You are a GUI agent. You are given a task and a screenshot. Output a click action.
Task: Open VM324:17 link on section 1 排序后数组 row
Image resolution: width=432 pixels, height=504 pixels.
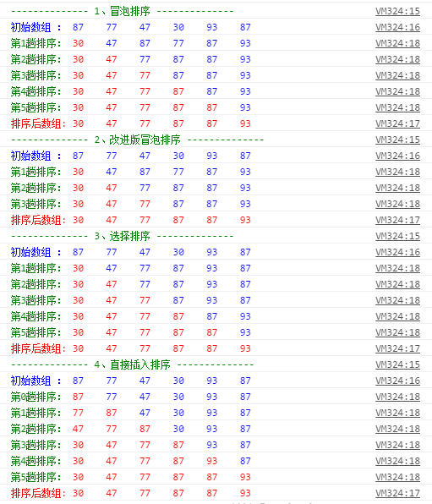pos(397,123)
